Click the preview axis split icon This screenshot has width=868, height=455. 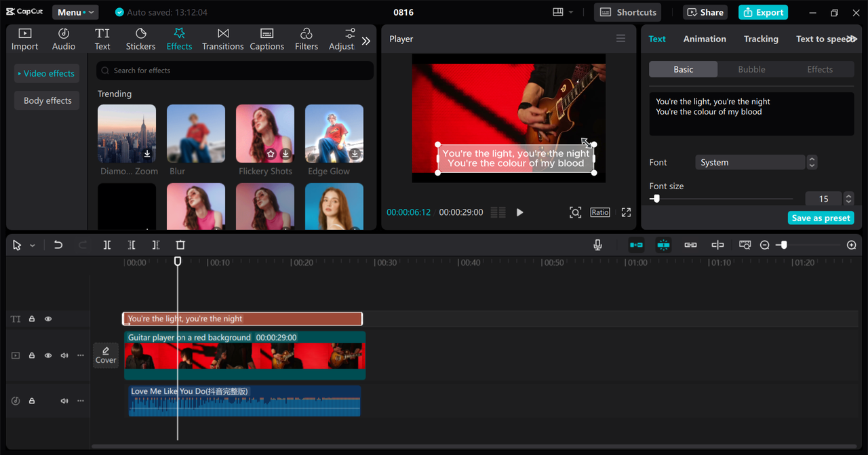(x=717, y=245)
